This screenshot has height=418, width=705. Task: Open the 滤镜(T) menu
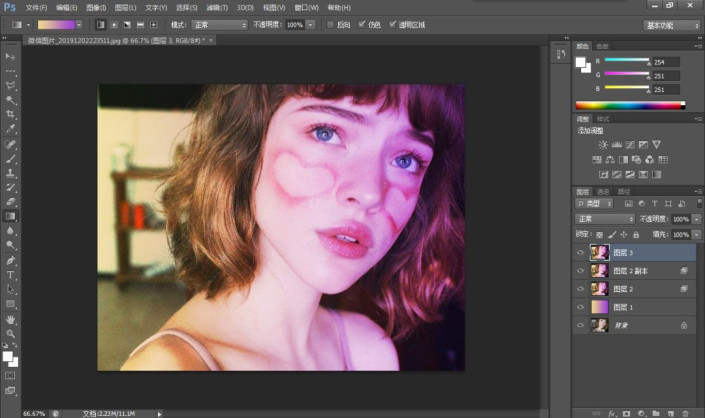(x=217, y=8)
